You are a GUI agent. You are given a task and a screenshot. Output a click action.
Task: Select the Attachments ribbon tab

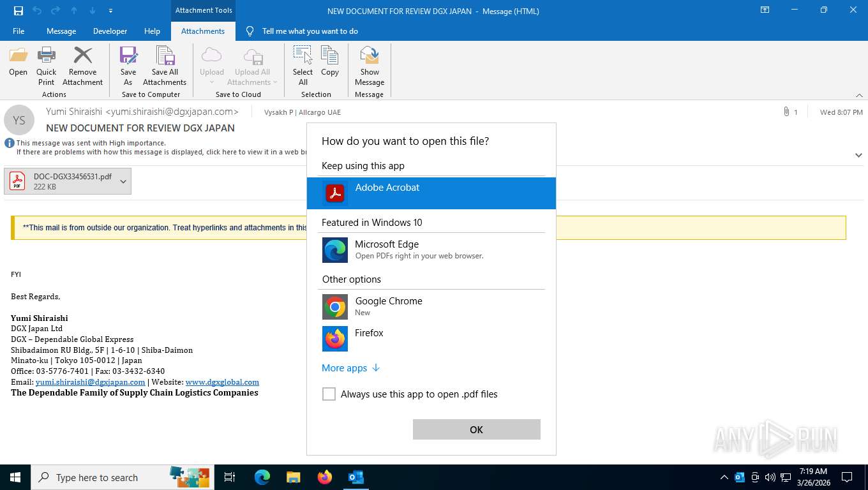pos(203,31)
